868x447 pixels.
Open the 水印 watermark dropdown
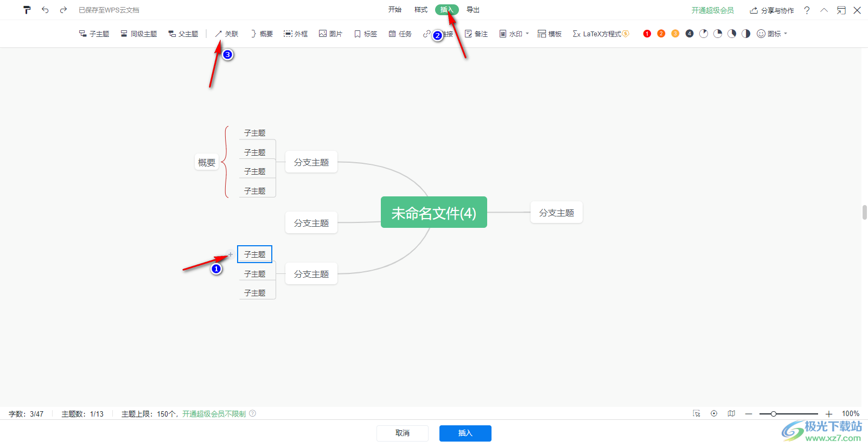tap(514, 34)
